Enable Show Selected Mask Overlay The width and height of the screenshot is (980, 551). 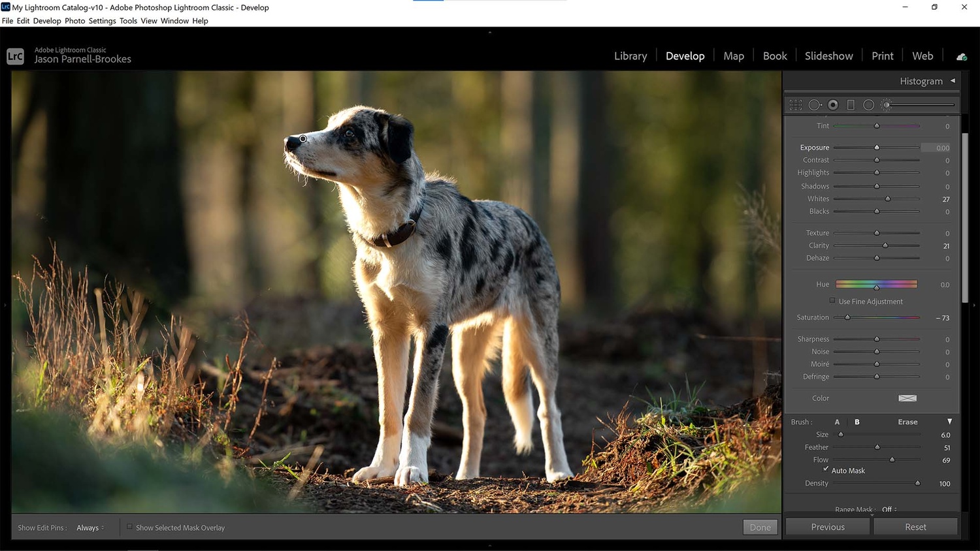tap(129, 527)
